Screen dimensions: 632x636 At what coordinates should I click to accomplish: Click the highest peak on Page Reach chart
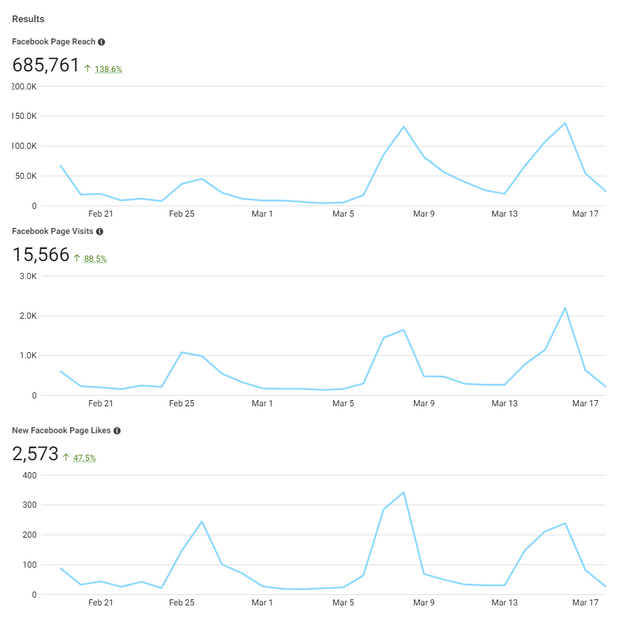(x=565, y=123)
